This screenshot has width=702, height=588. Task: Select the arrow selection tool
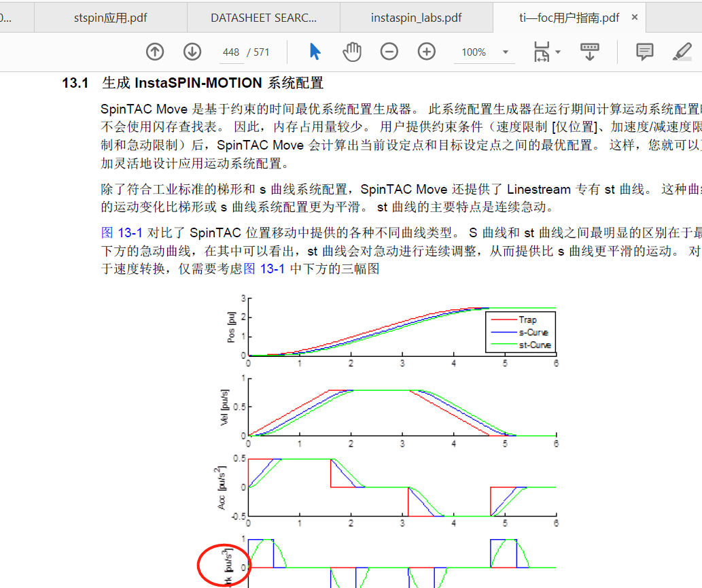[x=315, y=52]
